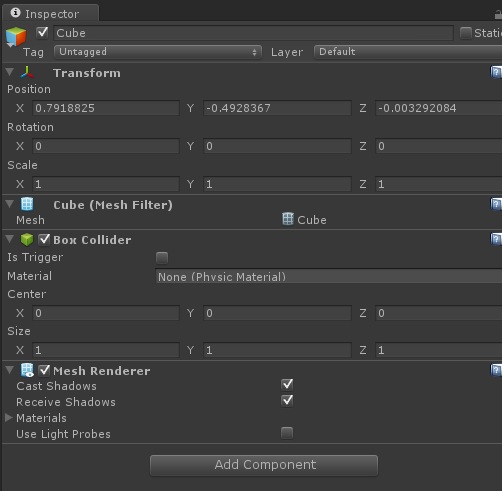Viewport: 502px width, 491px height.
Task: Toggle the Cube active checkbox
Action: (43, 33)
